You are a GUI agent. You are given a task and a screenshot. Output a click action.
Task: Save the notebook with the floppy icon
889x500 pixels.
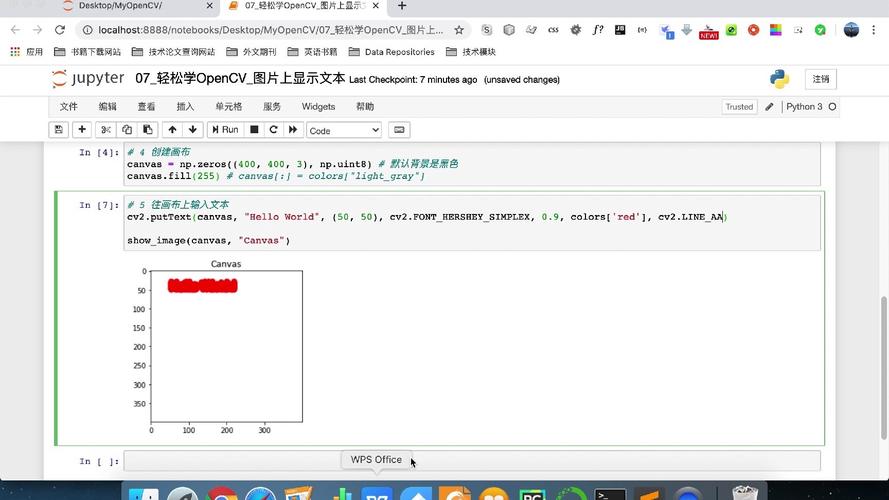point(58,130)
